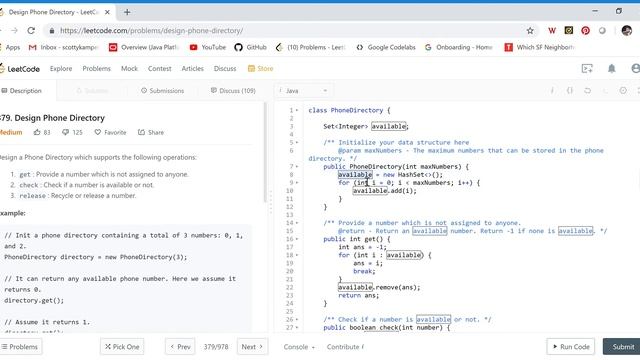
Task: Open the Overview Java Platform bookmark
Action: (144, 47)
